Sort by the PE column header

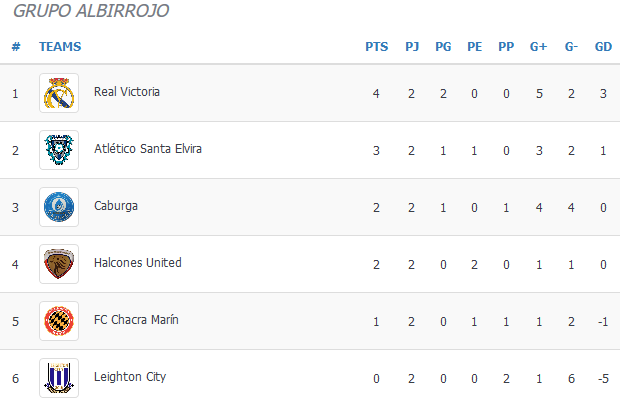click(x=474, y=47)
